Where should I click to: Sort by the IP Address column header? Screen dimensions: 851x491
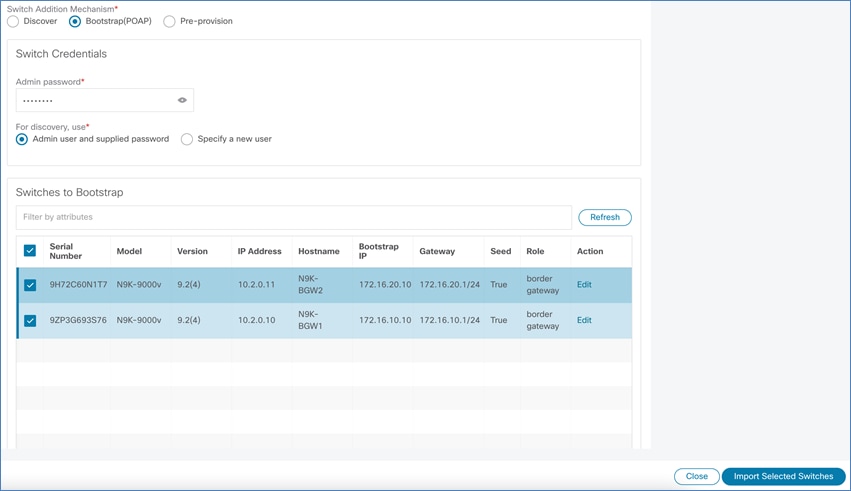tap(259, 251)
